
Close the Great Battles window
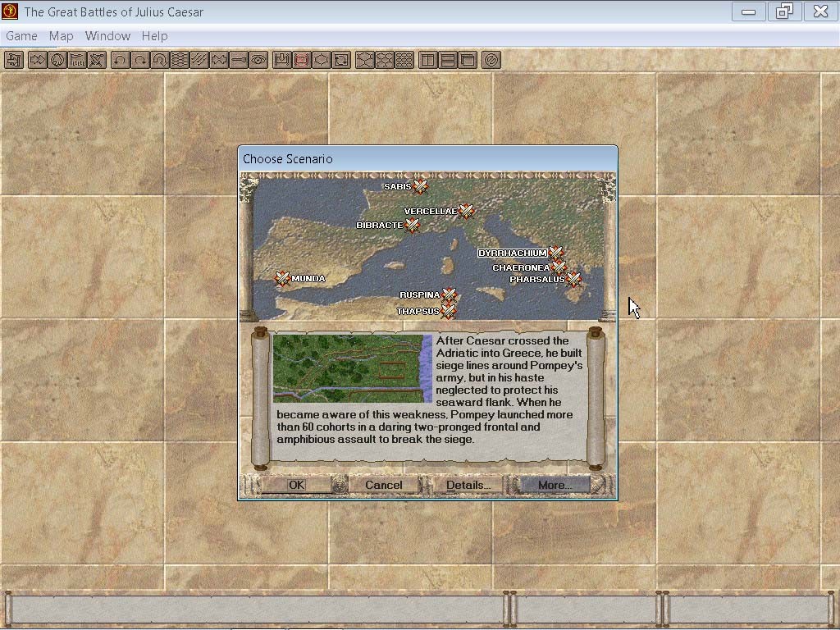coord(820,11)
